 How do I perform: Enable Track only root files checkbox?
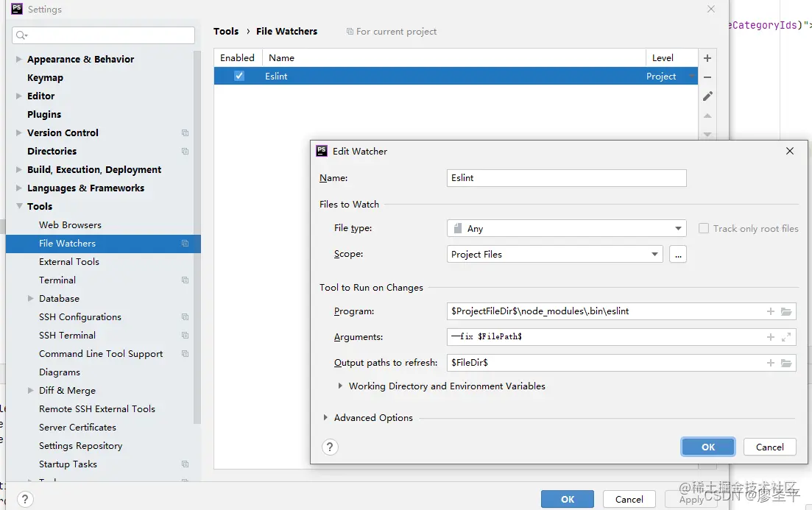pyautogui.click(x=704, y=228)
